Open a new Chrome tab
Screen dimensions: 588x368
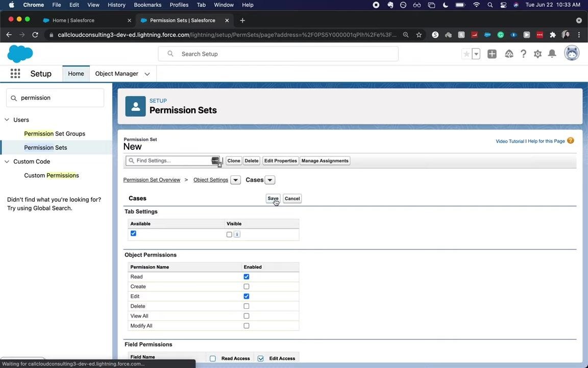point(242,20)
